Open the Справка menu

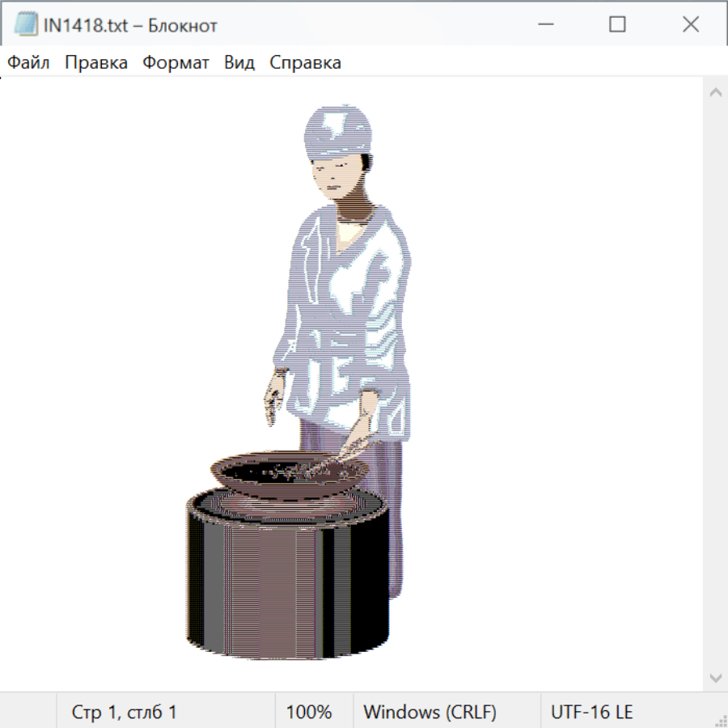coord(305,63)
